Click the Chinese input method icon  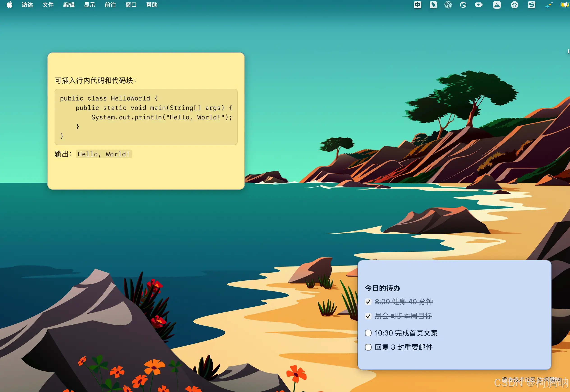417,5
